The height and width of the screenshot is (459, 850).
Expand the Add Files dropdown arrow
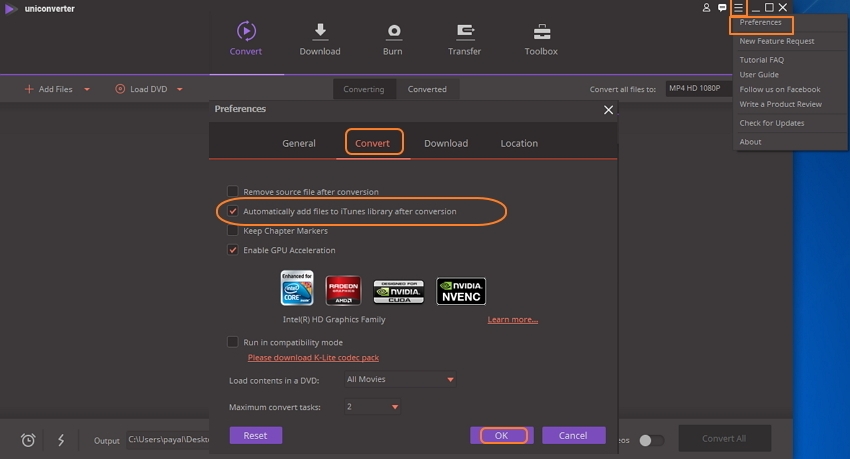pos(87,89)
